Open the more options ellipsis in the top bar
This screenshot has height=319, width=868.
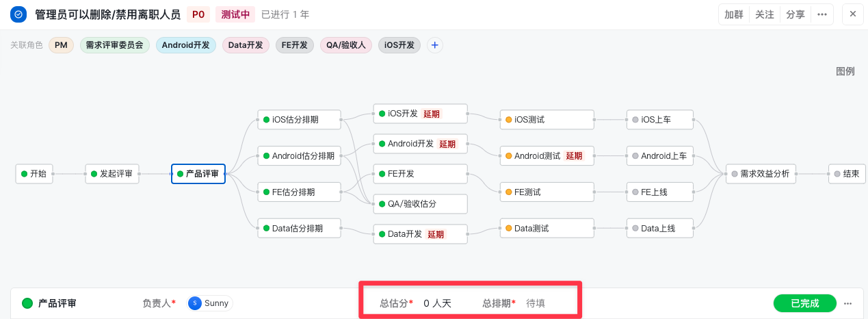click(x=822, y=14)
